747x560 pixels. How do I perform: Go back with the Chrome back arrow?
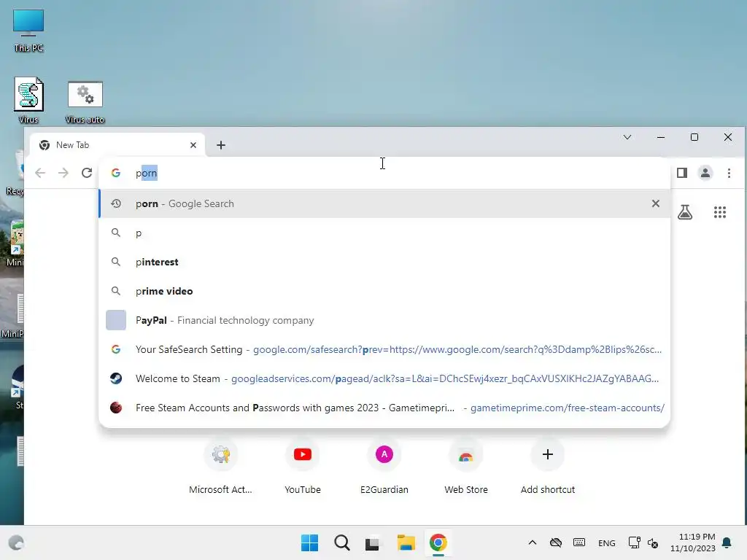coord(40,173)
